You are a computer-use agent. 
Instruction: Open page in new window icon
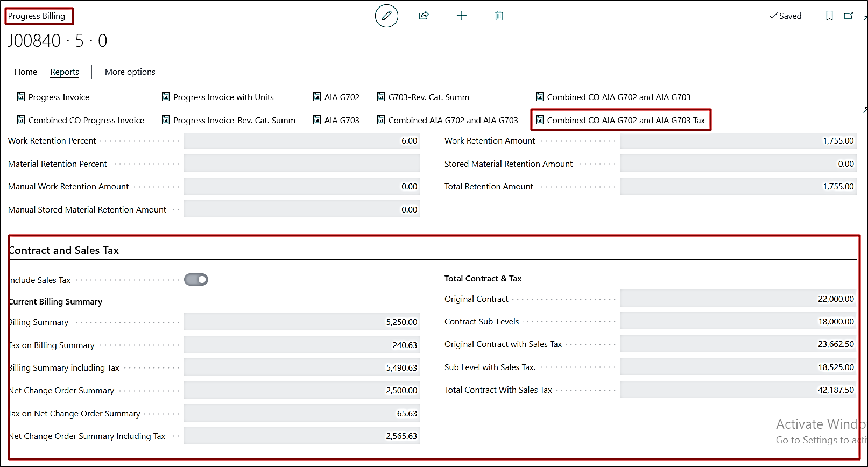point(849,16)
